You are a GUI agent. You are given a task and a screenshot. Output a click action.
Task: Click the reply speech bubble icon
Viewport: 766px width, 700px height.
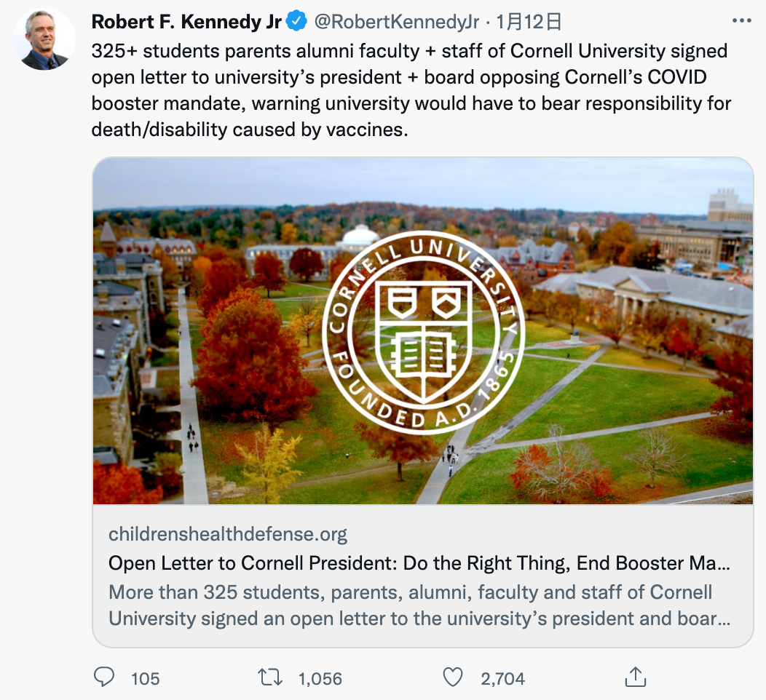pos(105,677)
